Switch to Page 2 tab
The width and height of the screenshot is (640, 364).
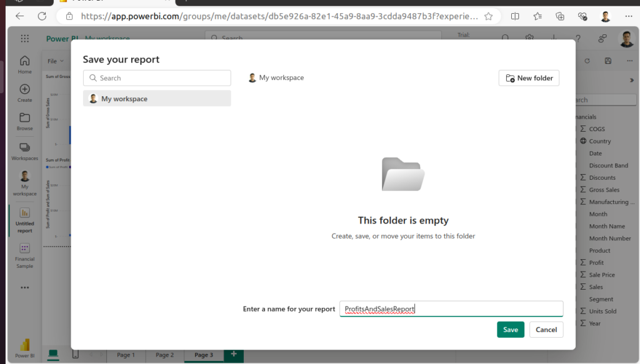[164, 355]
